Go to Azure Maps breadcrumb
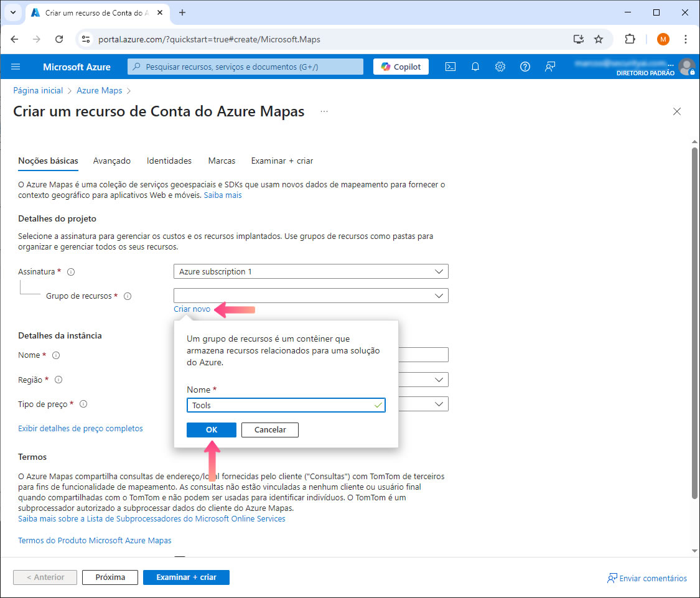The image size is (700, 598). point(99,91)
